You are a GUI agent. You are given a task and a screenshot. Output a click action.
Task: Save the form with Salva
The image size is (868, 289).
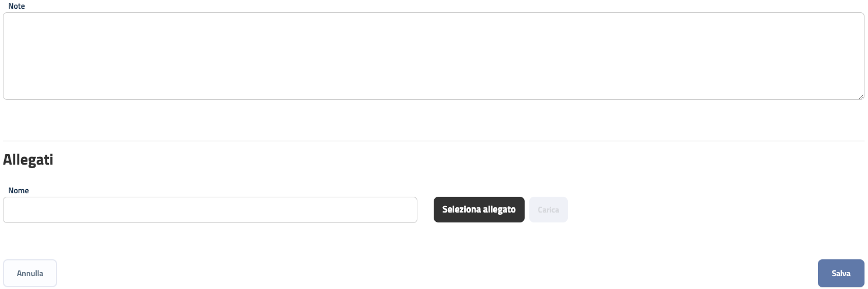pos(841,273)
